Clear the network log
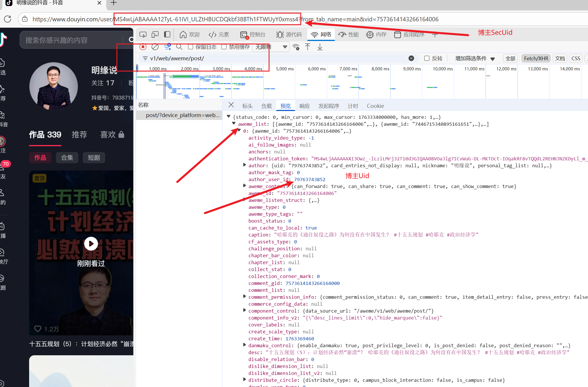The image size is (588, 387). [155, 47]
